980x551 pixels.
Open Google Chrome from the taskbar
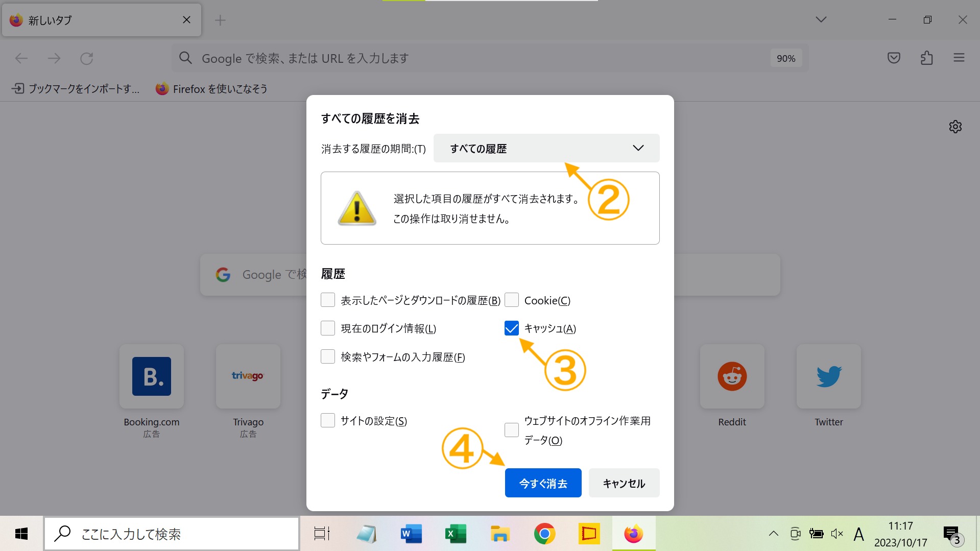(544, 534)
